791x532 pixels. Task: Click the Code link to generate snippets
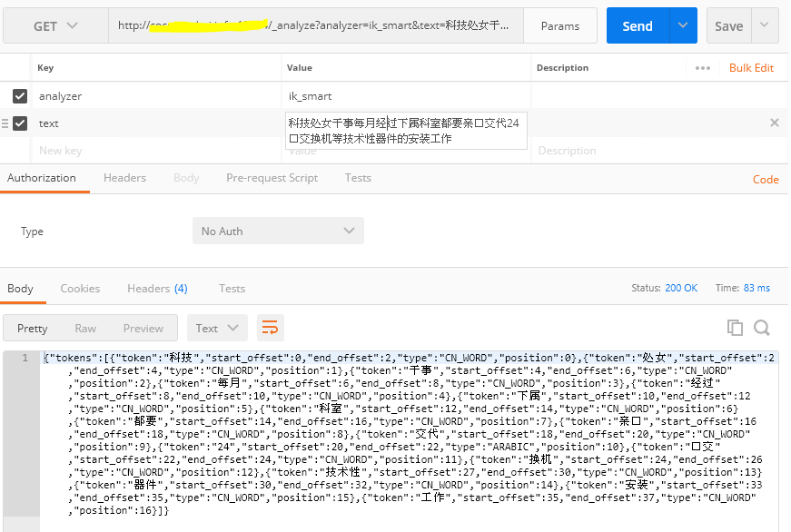(766, 178)
